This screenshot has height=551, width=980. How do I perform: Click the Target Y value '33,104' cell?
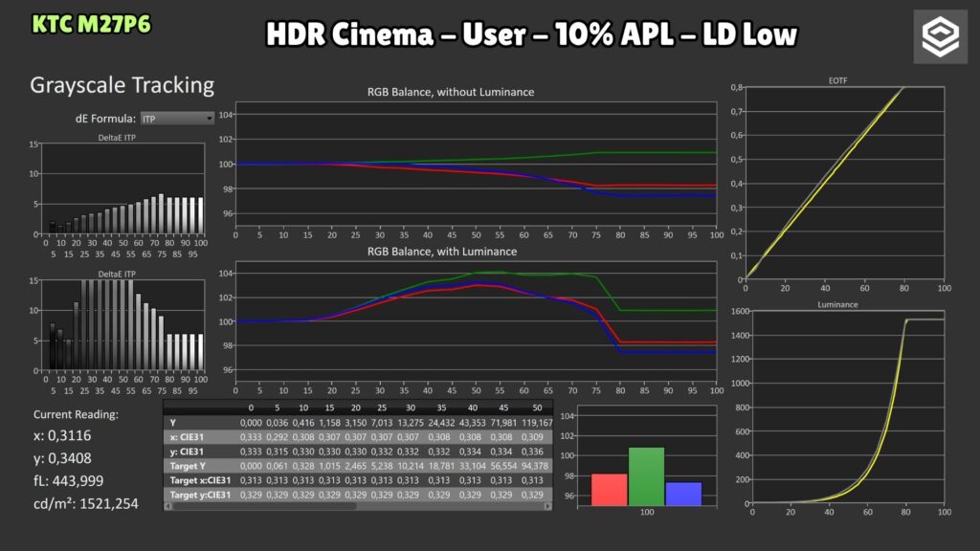tap(472, 466)
